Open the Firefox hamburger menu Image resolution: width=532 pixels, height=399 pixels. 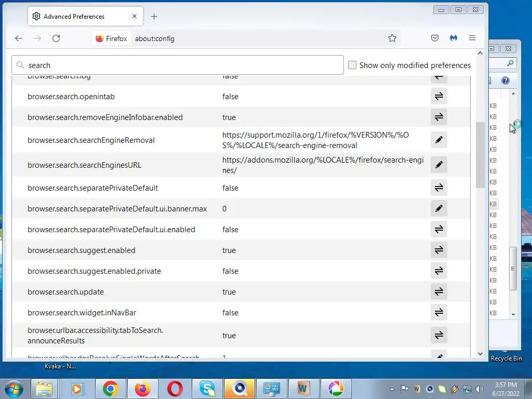pyautogui.click(x=472, y=38)
